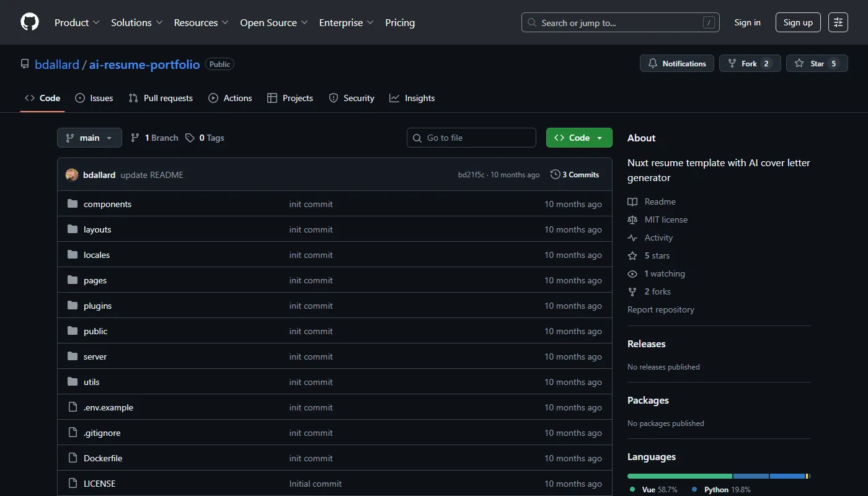The width and height of the screenshot is (868, 496).
Task: Click the plugins folder icon
Action: (x=73, y=306)
